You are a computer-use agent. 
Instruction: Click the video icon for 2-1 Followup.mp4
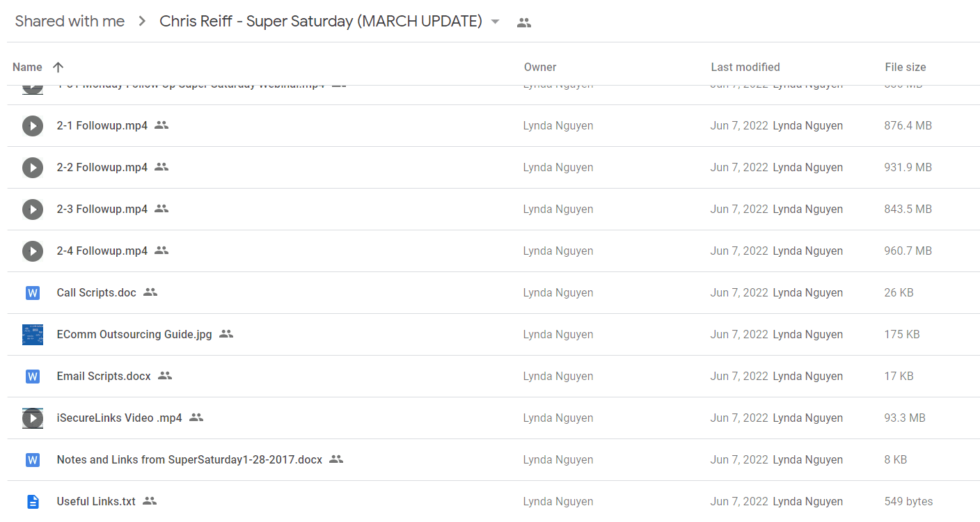click(33, 126)
